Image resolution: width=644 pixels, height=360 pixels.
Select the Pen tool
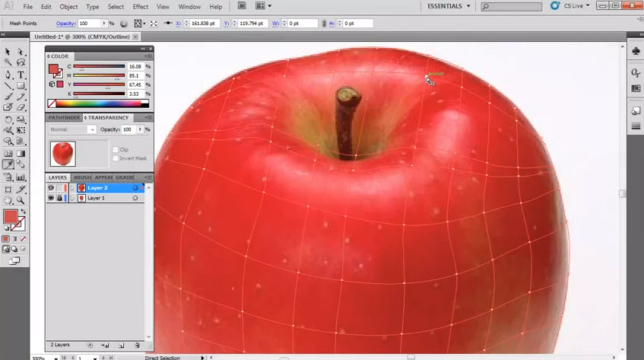click(x=8, y=75)
